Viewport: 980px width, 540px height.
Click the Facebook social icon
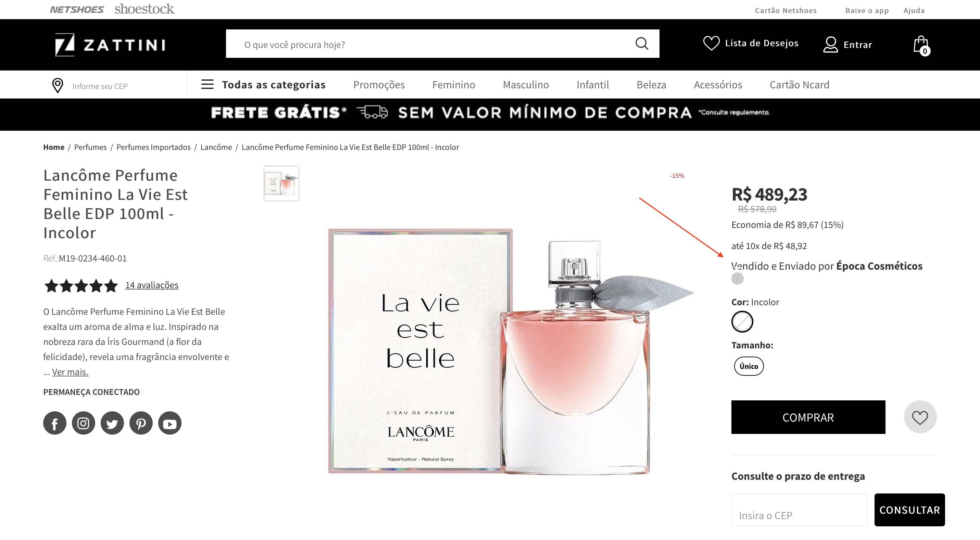tap(55, 423)
